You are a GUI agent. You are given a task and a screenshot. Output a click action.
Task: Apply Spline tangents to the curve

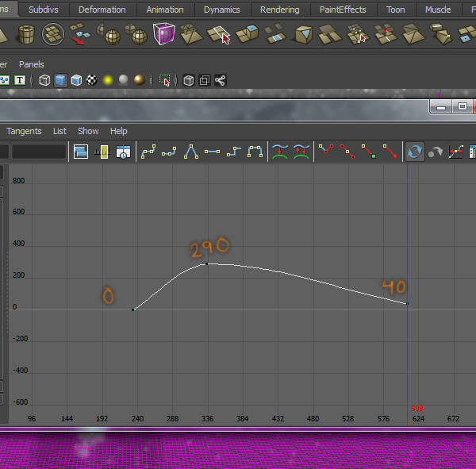pos(148,152)
